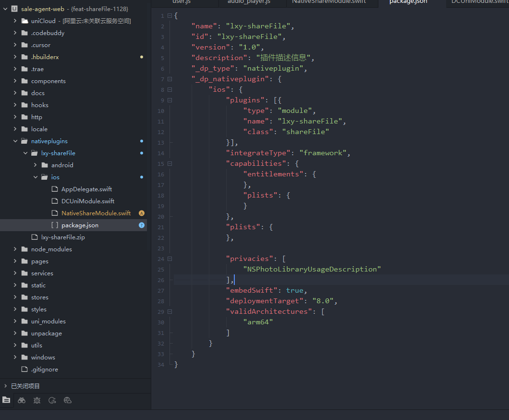Screen dimensions: 509x420
Task: Click the sale-agent-web project icon
Action: coord(14,9)
